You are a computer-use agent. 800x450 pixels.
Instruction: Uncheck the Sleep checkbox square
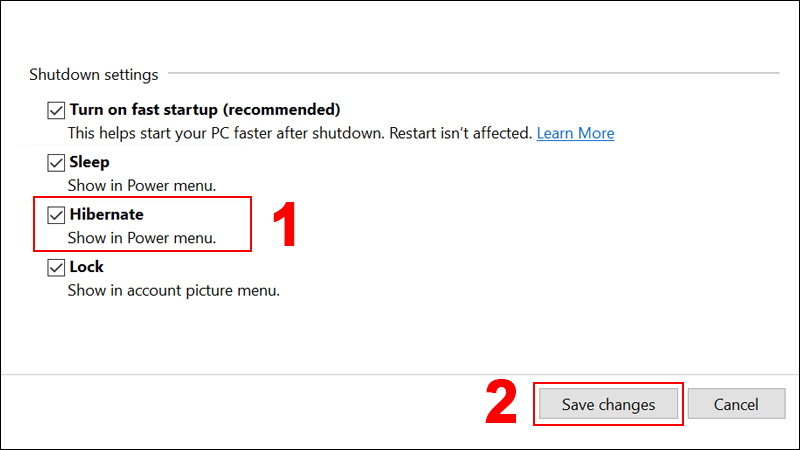point(56,162)
